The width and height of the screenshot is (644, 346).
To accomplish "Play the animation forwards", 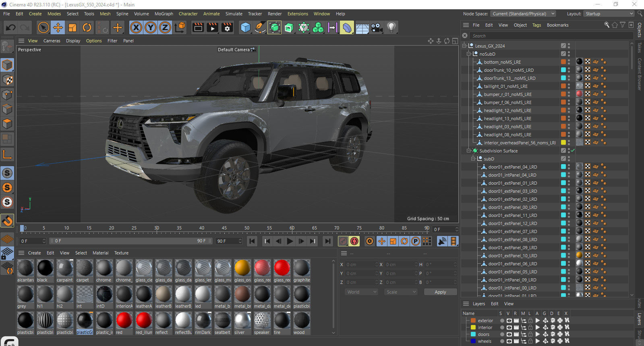I will click(x=290, y=241).
